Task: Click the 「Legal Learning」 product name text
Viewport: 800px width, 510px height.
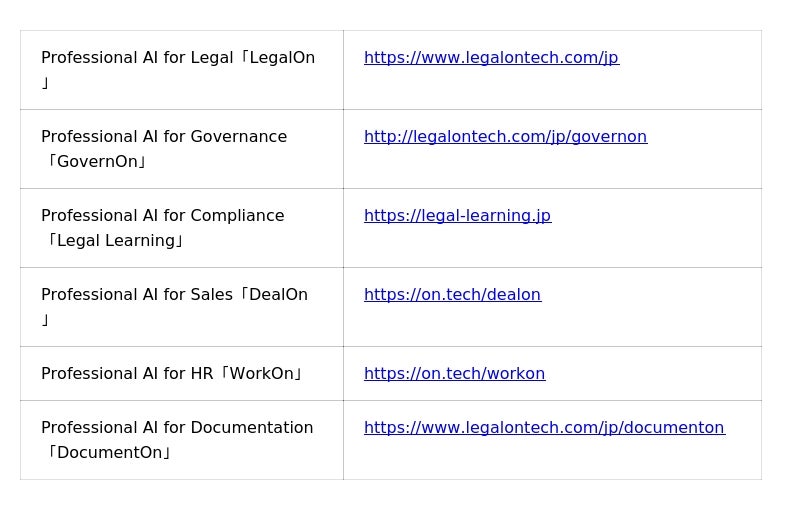Action: (x=114, y=241)
